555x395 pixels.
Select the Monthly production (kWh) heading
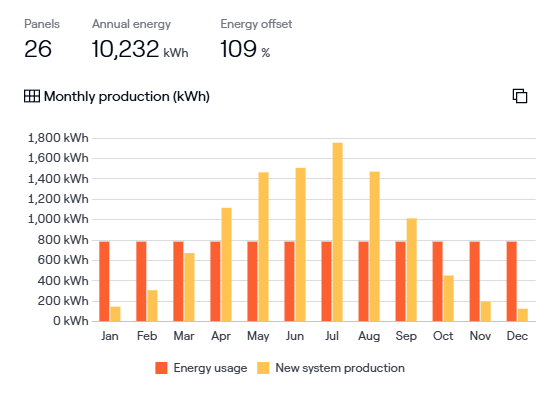pyautogui.click(x=127, y=96)
